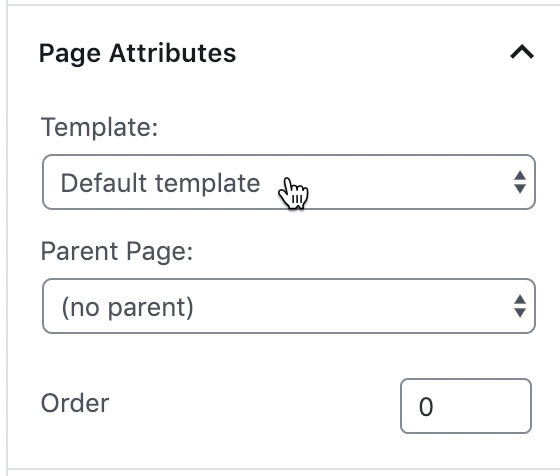Click the "Order" label
Screen dimensions: 560x476
pos(75,404)
